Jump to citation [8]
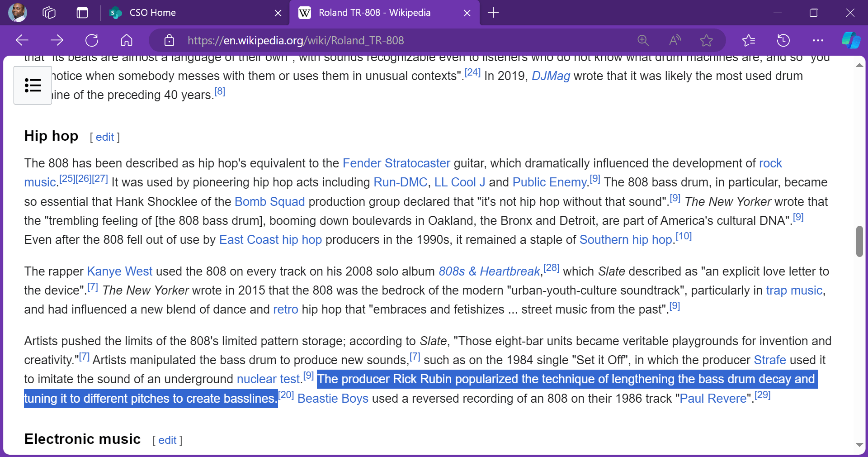The height and width of the screenshot is (457, 868). point(220,91)
